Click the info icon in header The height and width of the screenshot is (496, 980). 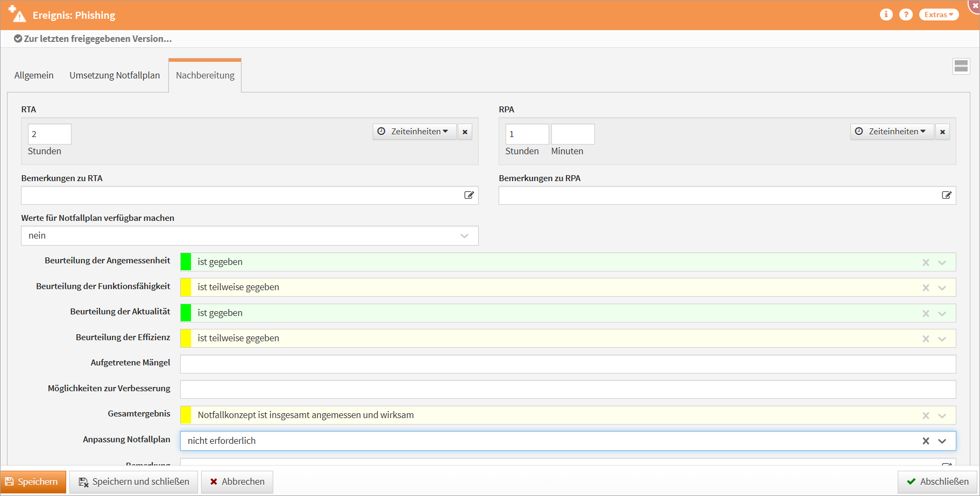[x=886, y=15]
